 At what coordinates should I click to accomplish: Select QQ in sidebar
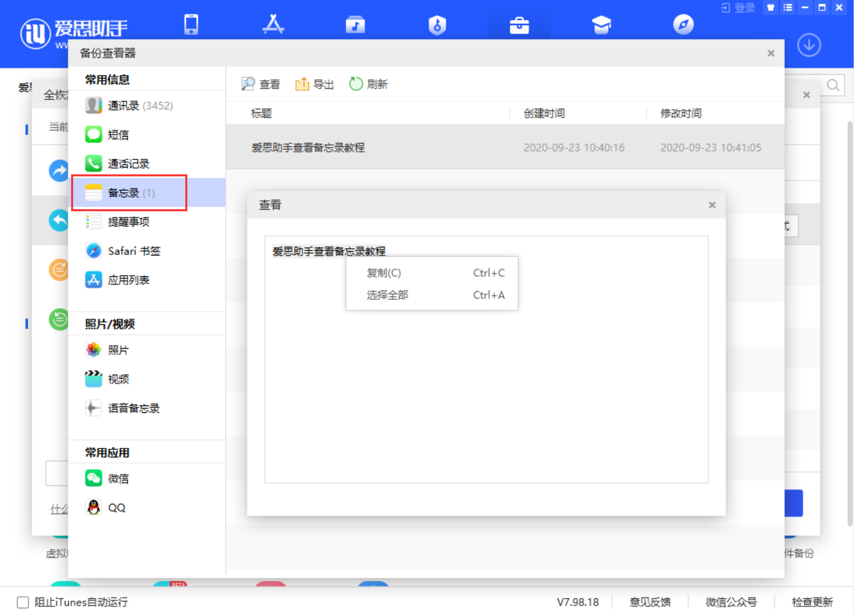(147, 507)
